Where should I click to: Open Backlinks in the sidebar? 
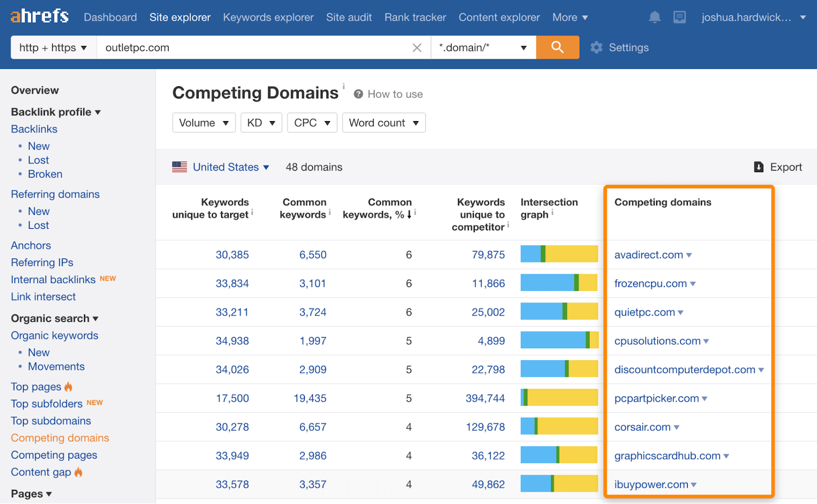click(34, 129)
